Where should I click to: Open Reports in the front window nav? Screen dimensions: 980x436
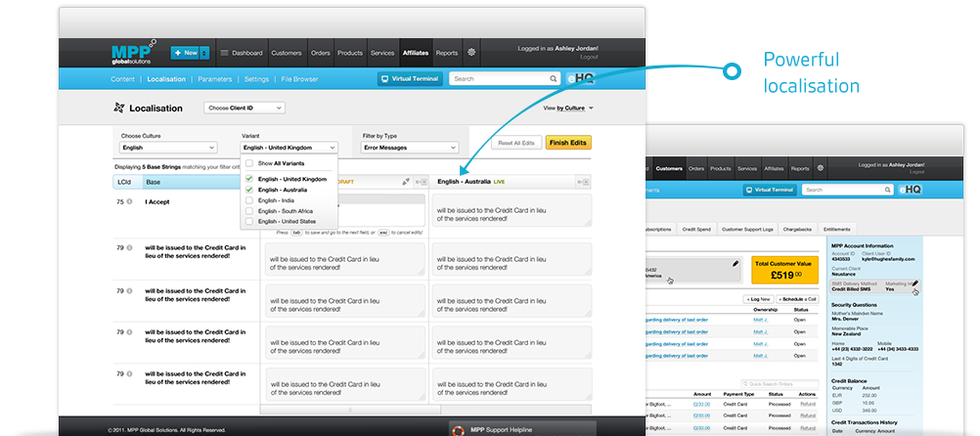coord(447,53)
